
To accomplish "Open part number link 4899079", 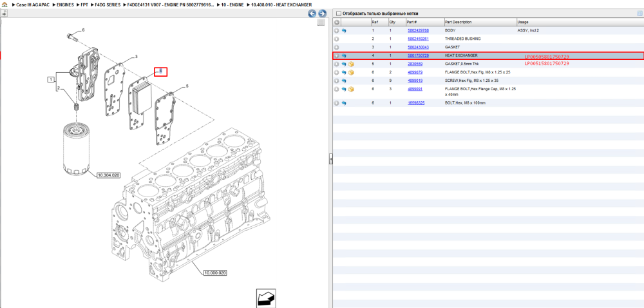I will (x=414, y=72).
